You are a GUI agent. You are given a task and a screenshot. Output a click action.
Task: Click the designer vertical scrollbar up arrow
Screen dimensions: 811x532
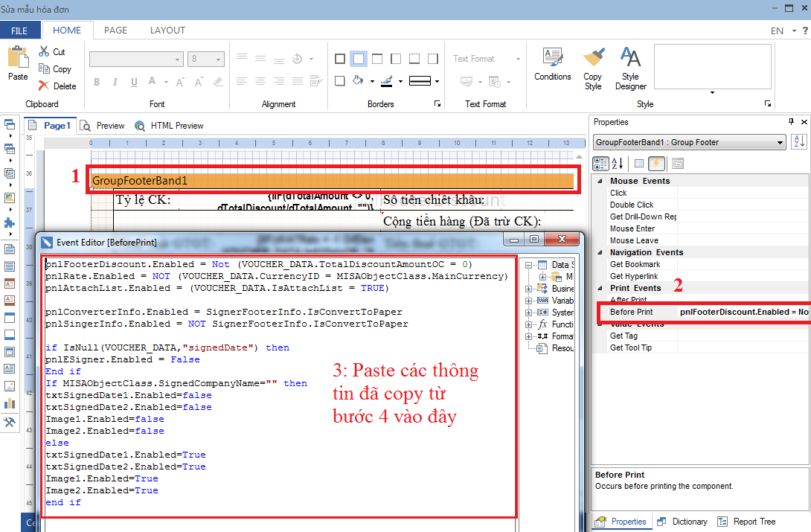pos(580,157)
